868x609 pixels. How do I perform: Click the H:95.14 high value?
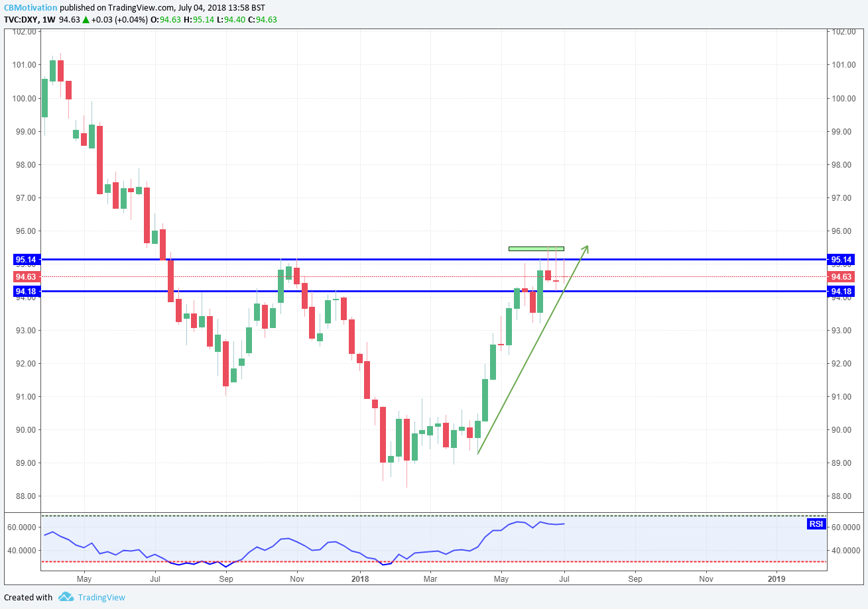click(x=198, y=19)
